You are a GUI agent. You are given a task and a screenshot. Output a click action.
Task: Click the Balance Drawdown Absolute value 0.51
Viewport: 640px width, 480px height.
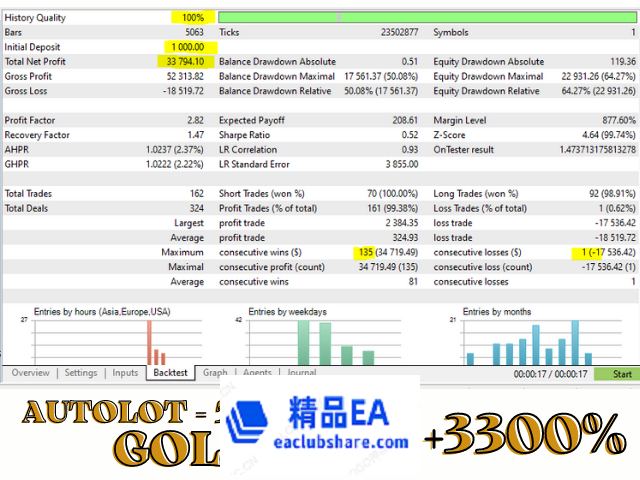coord(410,62)
